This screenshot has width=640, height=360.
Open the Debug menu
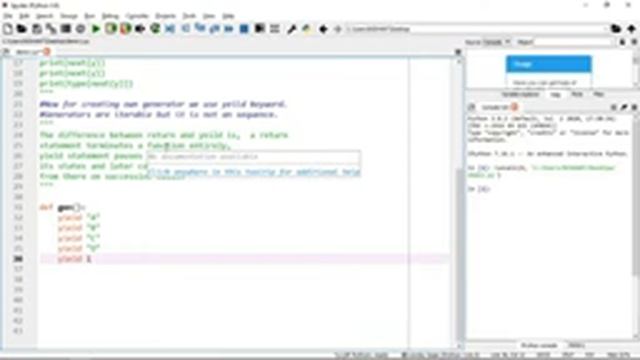pos(110,16)
